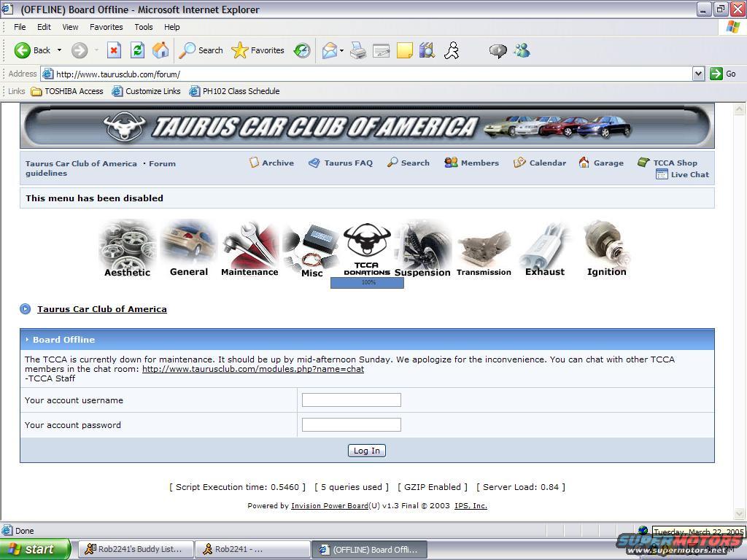Open the Favorites menu
Viewport: 747px width, 560px height.
pyautogui.click(x=106, y=27)
